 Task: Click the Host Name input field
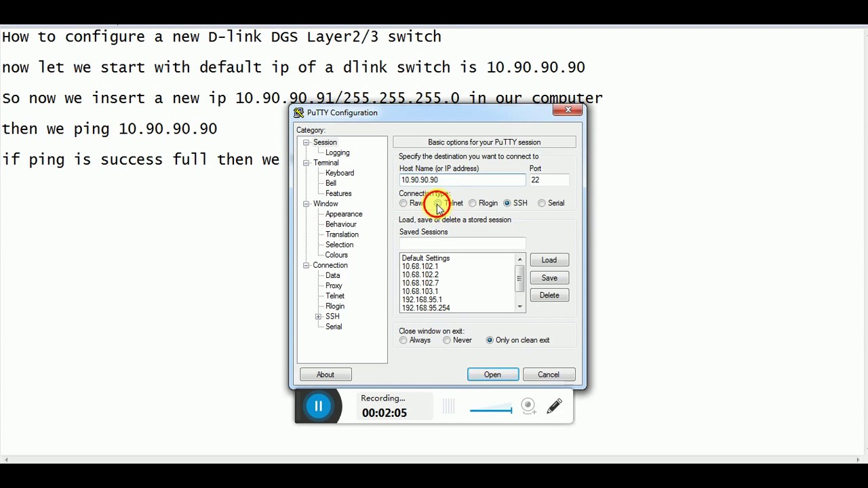coord(462,180)
